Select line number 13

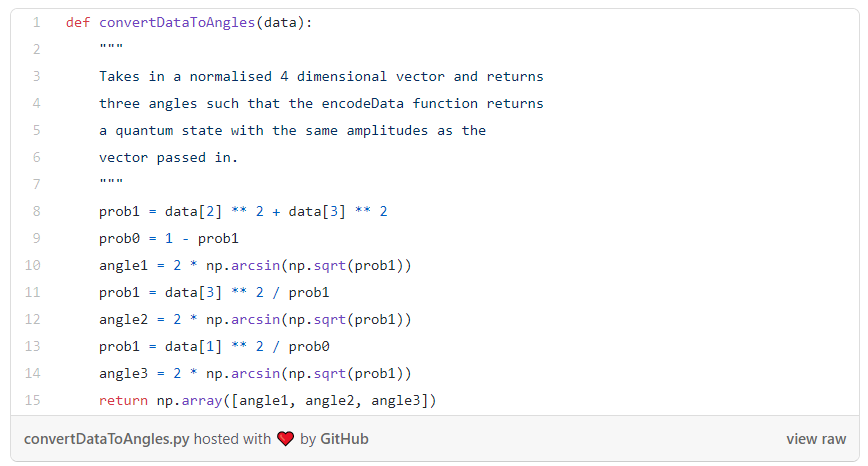click(33, 347)
